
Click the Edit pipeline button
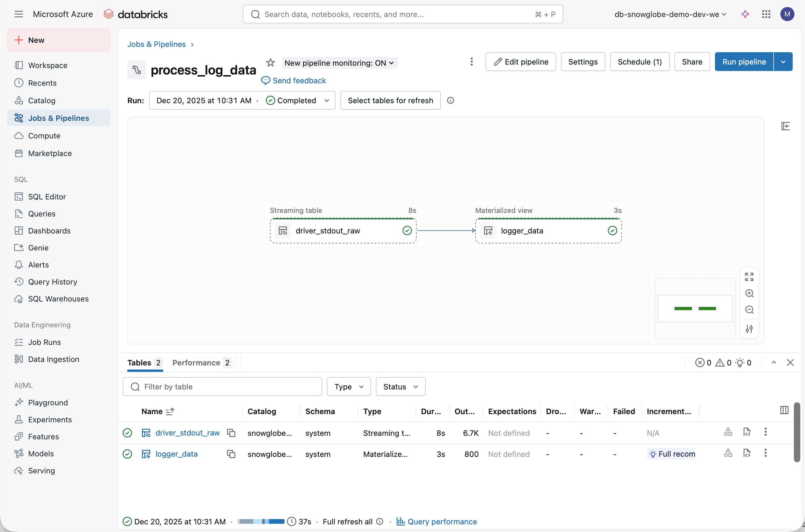[x=520, y=62]
